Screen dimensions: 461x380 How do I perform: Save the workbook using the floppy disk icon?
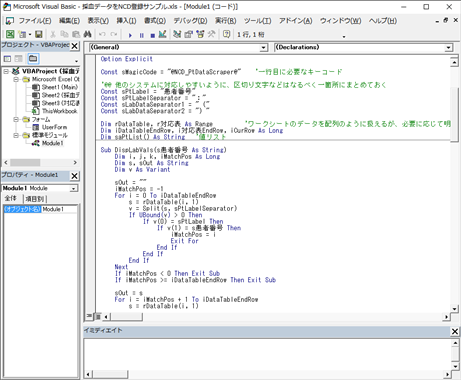point(39,34)
